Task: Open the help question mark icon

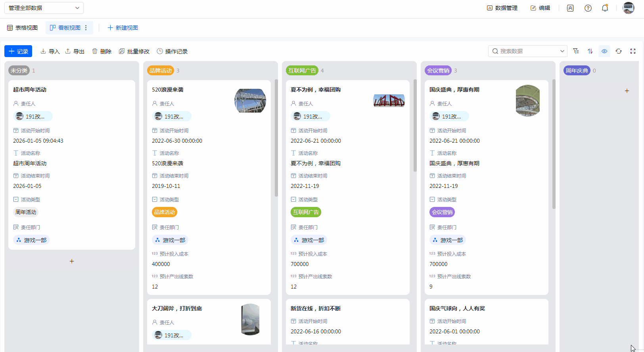Action: [588, 8]
